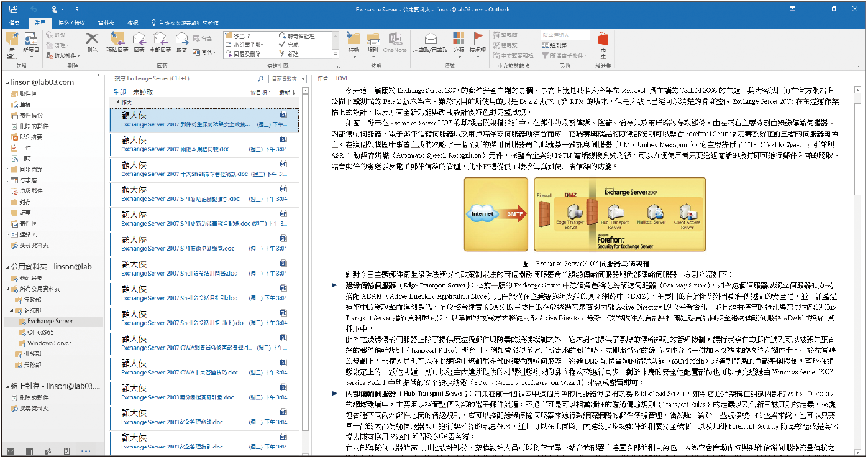The height and width of the screenshot is (459, 868).
Task: Click the Reply All envelope icon
Action: click(160, 40)
